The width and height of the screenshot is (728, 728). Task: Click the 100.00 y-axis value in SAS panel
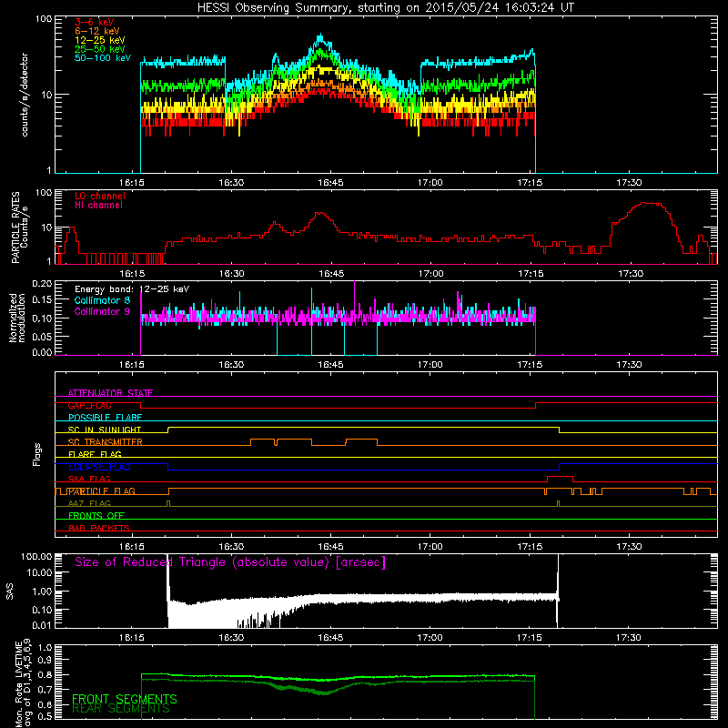click(x=36, y=556)
